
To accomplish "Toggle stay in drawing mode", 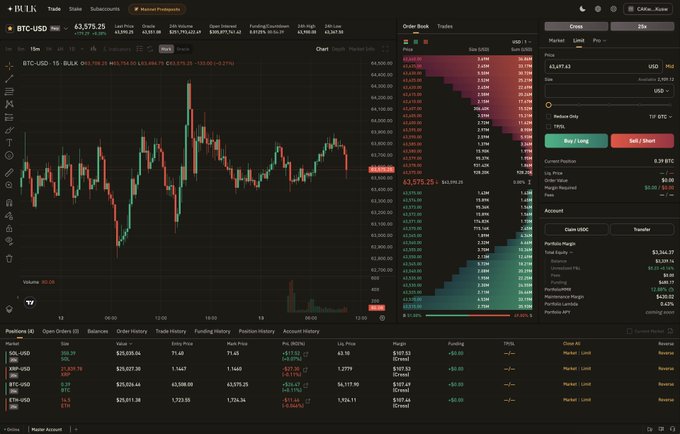I will (x=9, y=215).
